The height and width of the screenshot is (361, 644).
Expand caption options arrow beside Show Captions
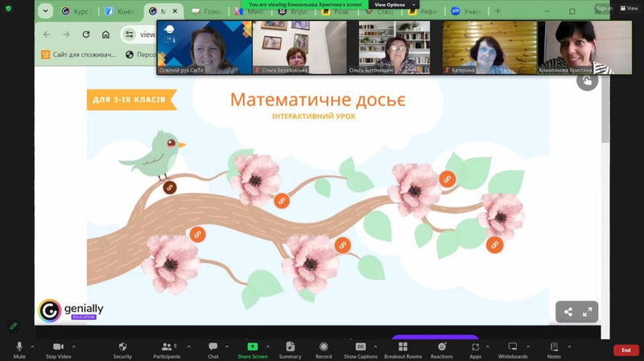(x=375, y=347)
